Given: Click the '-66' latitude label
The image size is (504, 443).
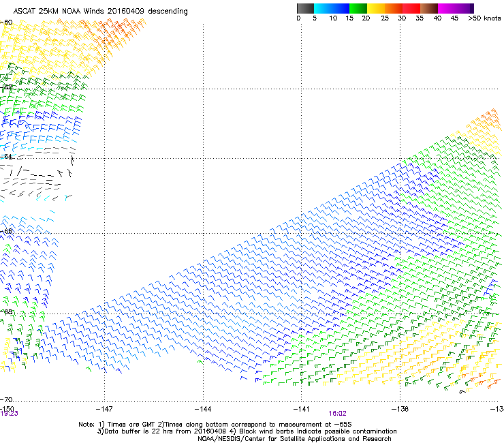Looking at the screenshot, I should pyautogui.click(x=6, y=231).
